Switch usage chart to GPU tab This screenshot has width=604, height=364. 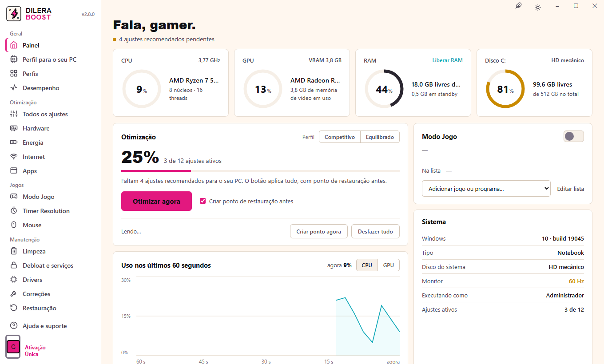(389, 265)
